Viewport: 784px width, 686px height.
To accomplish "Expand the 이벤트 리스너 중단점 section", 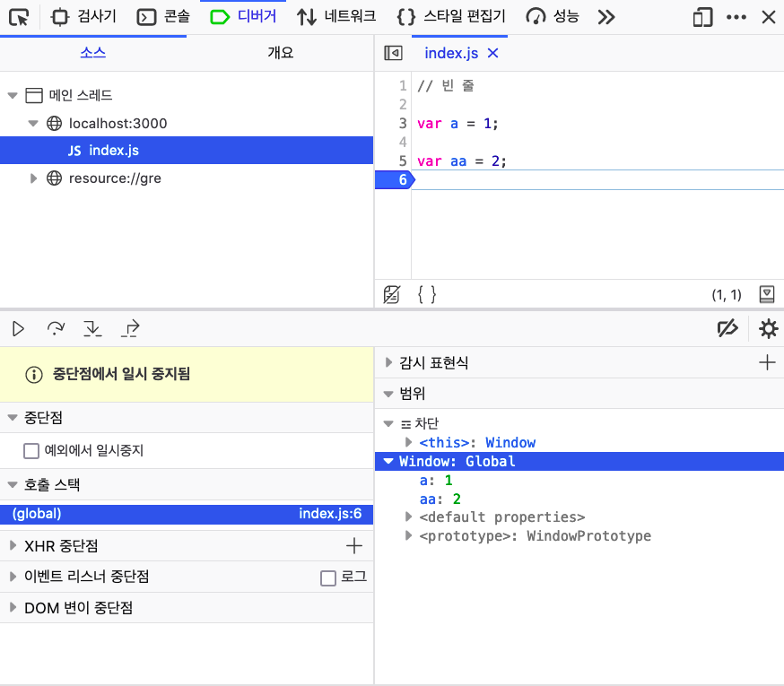I will [x=13, y=577].
